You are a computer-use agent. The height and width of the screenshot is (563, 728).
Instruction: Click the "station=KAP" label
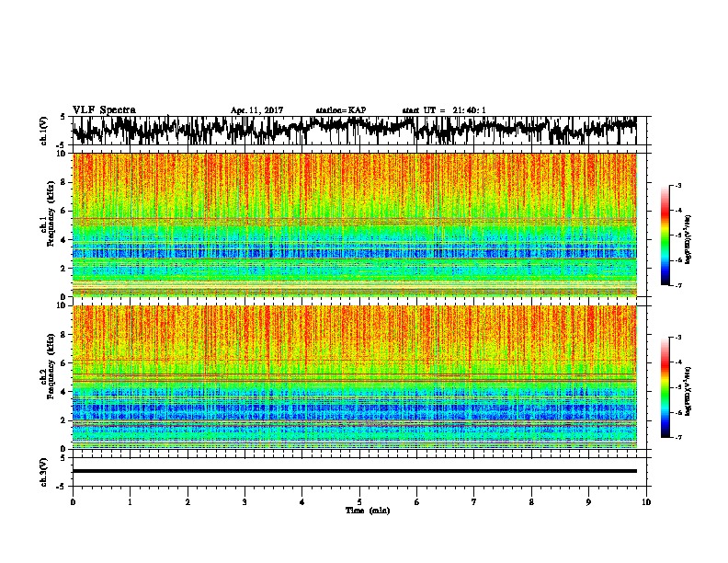coord(341,110)
